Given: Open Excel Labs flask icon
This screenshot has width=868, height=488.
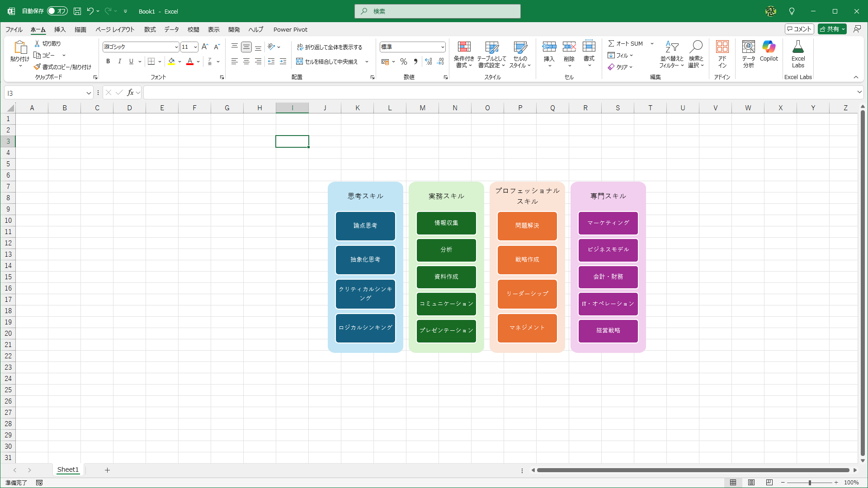Looking at the screenshot, I should tap(798, 47).
